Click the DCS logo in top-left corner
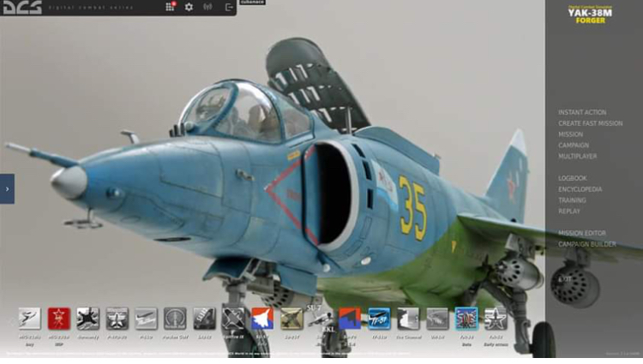643x364 pixels. tap(22, 8)
